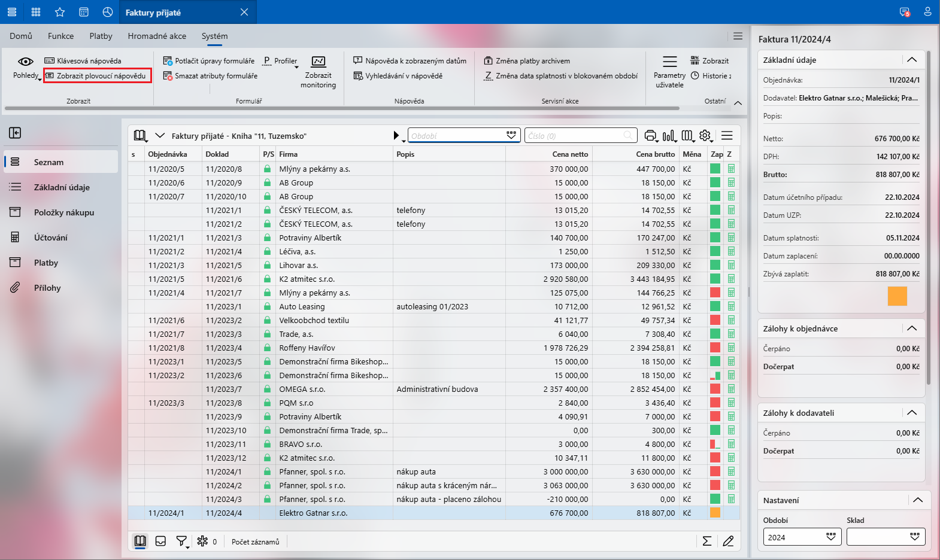Select the cell reading 'Administrativní budova'

pos(449,389)
